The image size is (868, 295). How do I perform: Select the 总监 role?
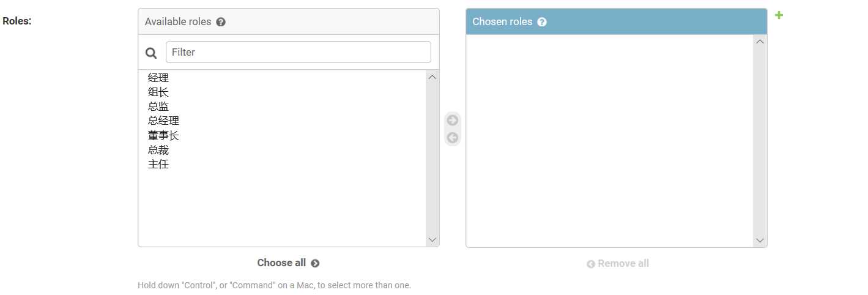pyautogui.click(x=158, y=106)
